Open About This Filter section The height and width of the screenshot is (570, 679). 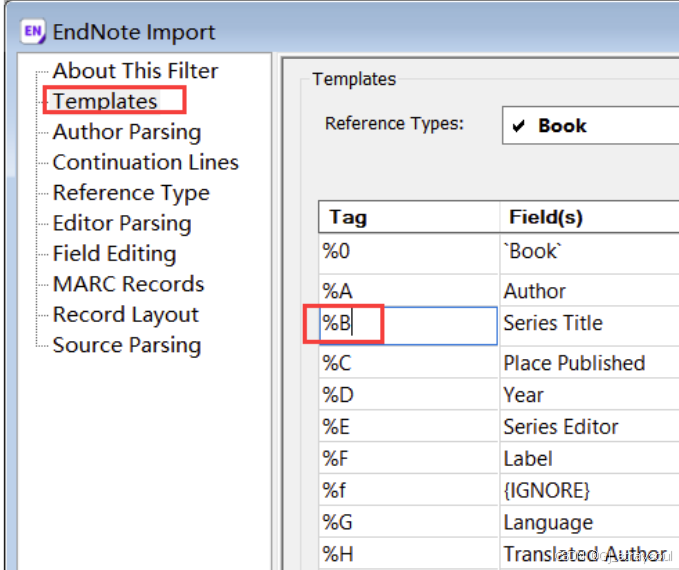[135, 71]
